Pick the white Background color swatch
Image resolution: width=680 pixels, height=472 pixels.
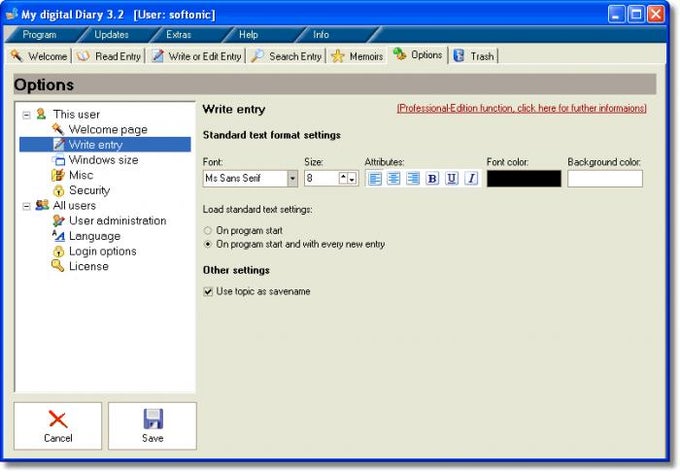tap(605, 178)
